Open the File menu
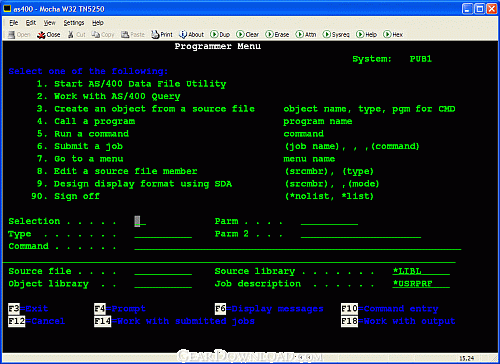500x364 pixels. [14, 23]
